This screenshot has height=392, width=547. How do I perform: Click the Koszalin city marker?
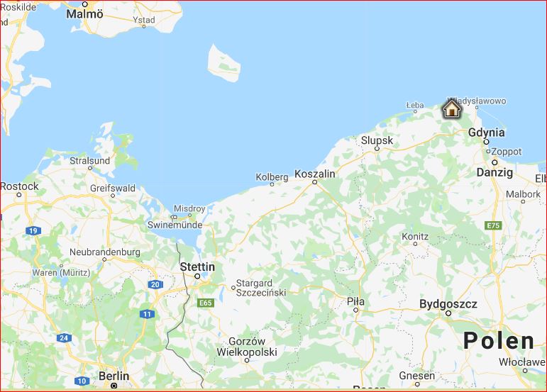coord(315,182)
